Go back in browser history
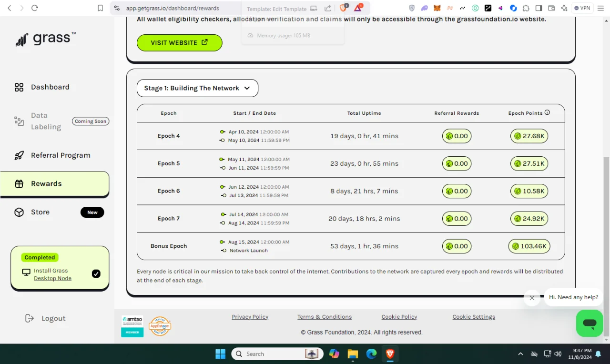The width and height of the screenshot is (610, 364). click(x=9, y=8)
